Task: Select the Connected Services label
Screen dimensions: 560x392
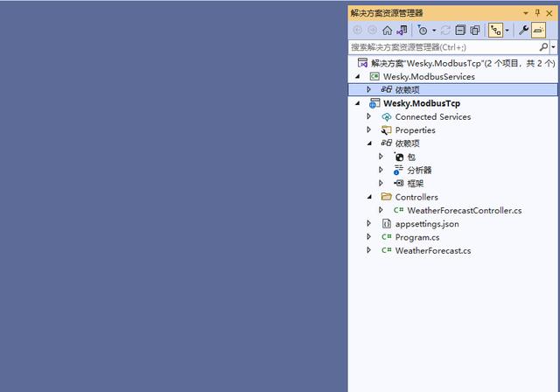Action: click(x=433, y=116)
